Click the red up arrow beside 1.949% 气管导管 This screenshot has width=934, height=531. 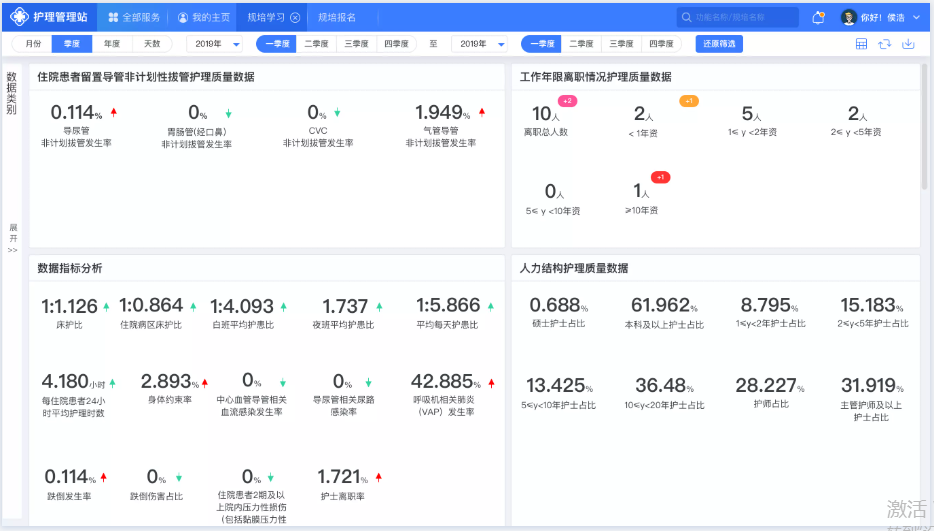pos(482,112)
